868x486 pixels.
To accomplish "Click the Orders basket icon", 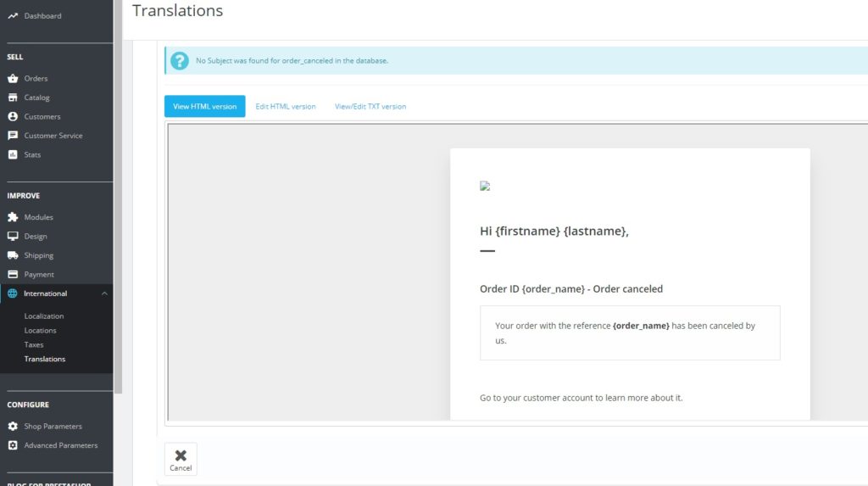I will click(13, 79).
